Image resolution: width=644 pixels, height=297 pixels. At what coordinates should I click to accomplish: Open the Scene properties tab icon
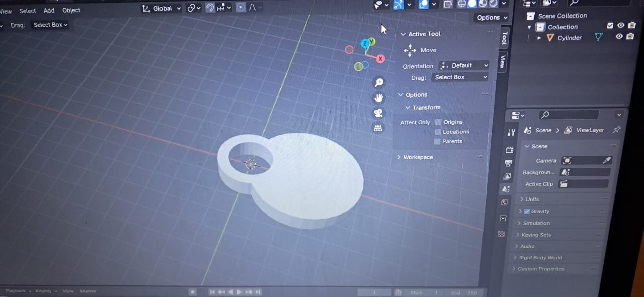506,189
